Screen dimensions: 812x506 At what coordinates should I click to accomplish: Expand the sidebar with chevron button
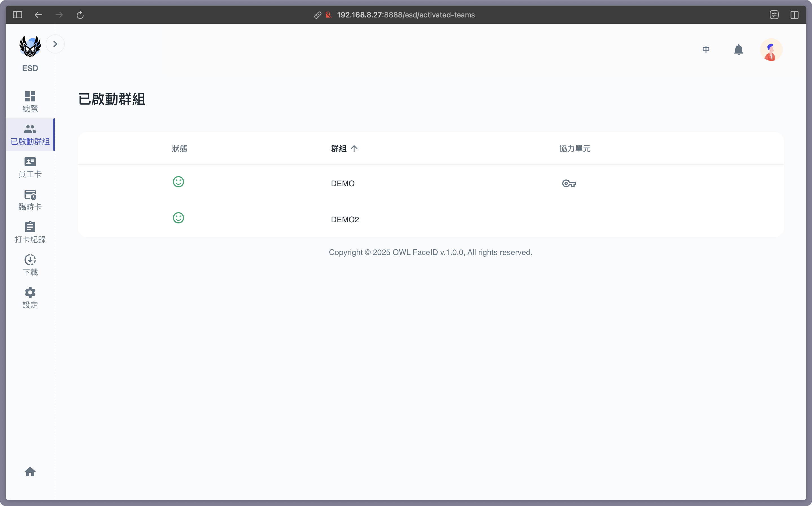[x=55, y=44]
